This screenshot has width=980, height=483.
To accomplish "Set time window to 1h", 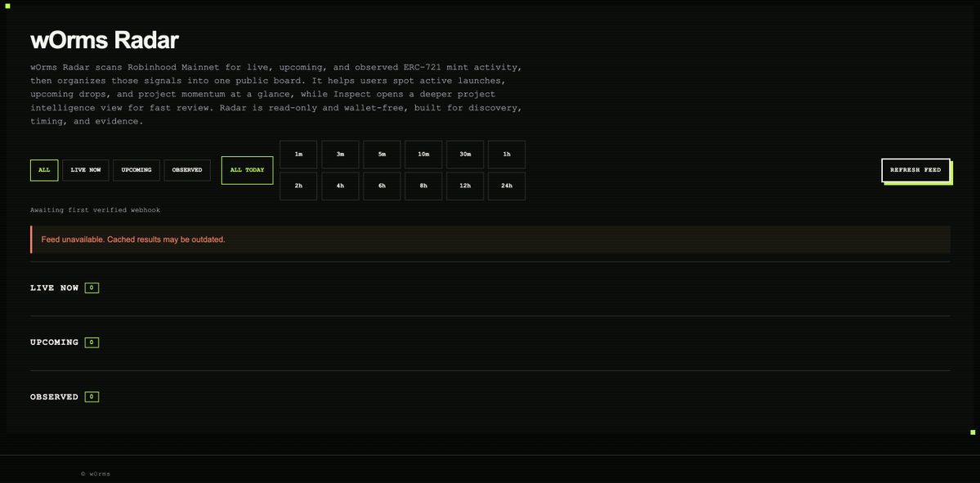I will tap(507, 154).
